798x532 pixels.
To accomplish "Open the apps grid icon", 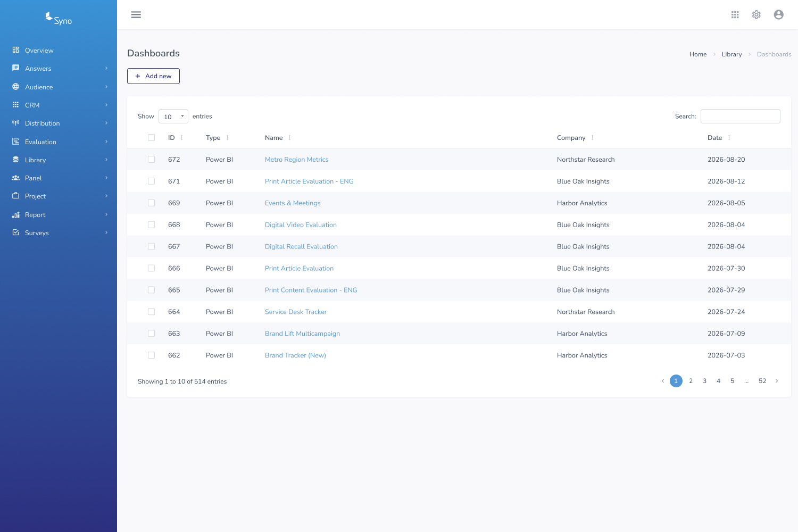I will coord(735,14).
